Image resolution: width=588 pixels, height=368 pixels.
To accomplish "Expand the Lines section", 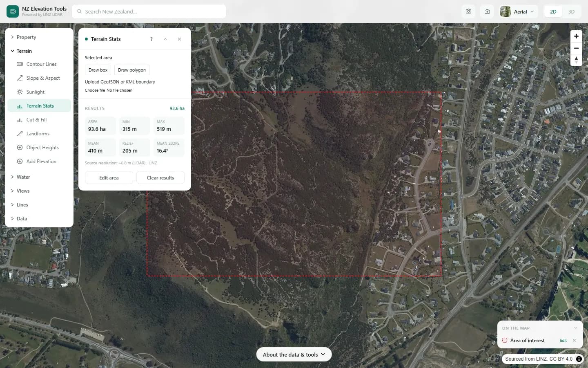I will point(39,205).
